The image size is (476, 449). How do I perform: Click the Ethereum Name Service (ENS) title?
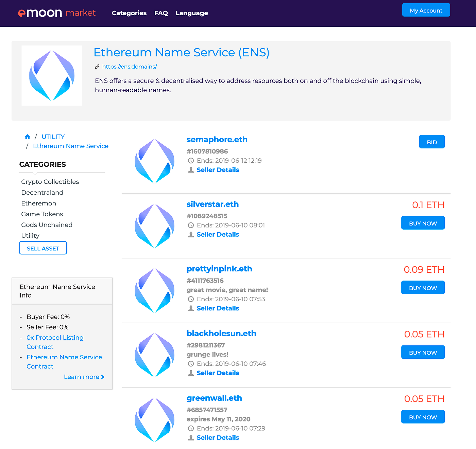tap(182, 52)
